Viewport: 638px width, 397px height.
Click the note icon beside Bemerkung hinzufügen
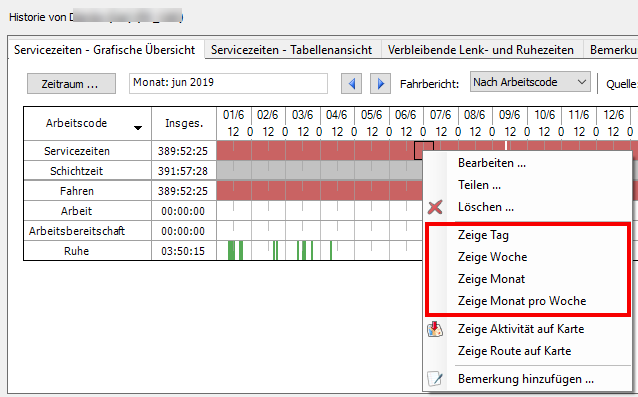click(x=435, y=379)
